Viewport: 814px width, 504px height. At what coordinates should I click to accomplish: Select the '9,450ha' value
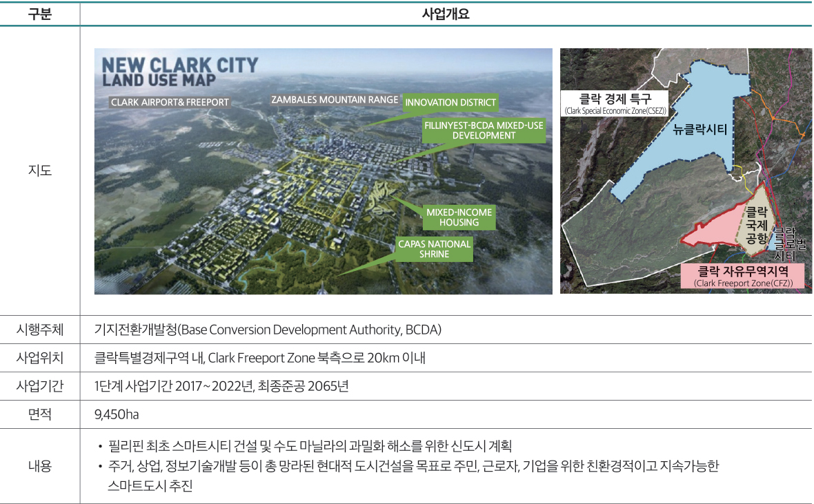click(x=117, y=414)
